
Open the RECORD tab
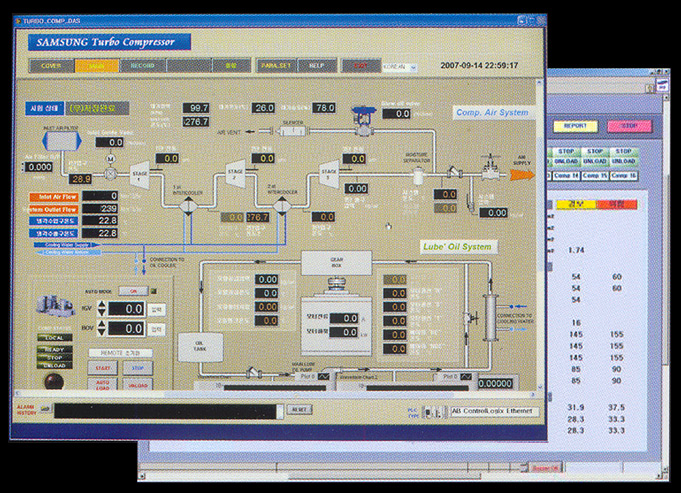click(x=142, y=66)
